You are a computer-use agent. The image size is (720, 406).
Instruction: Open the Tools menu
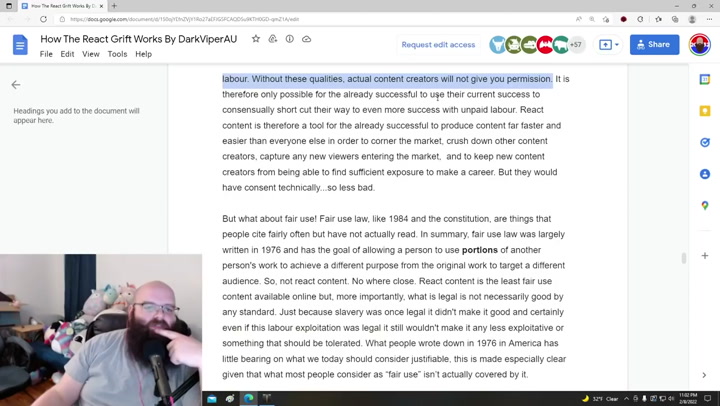(117, 54)
